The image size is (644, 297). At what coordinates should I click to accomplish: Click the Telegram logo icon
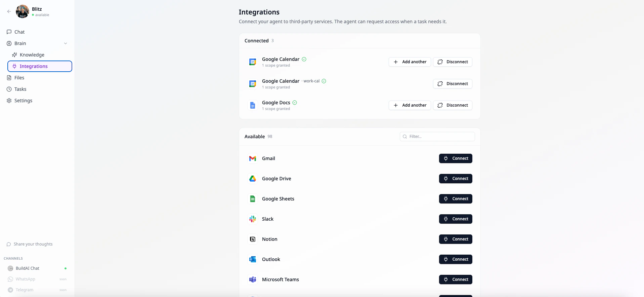pos(10,290)
